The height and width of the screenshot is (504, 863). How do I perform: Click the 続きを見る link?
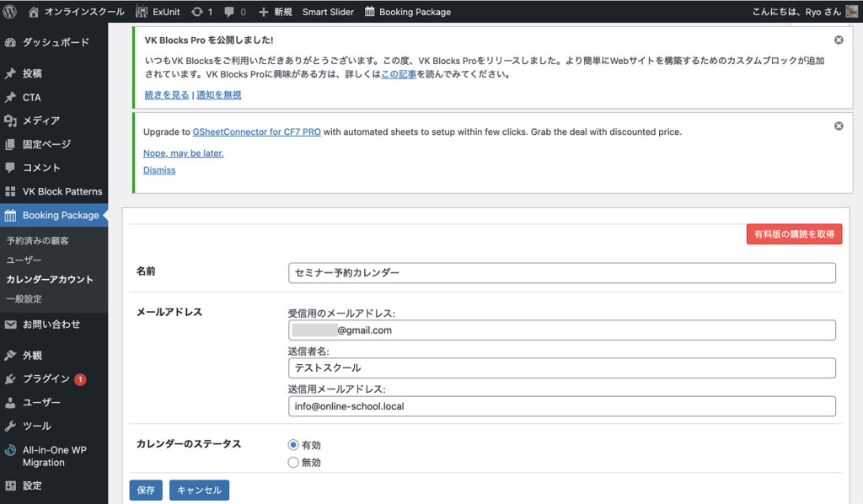click(166, 95)
